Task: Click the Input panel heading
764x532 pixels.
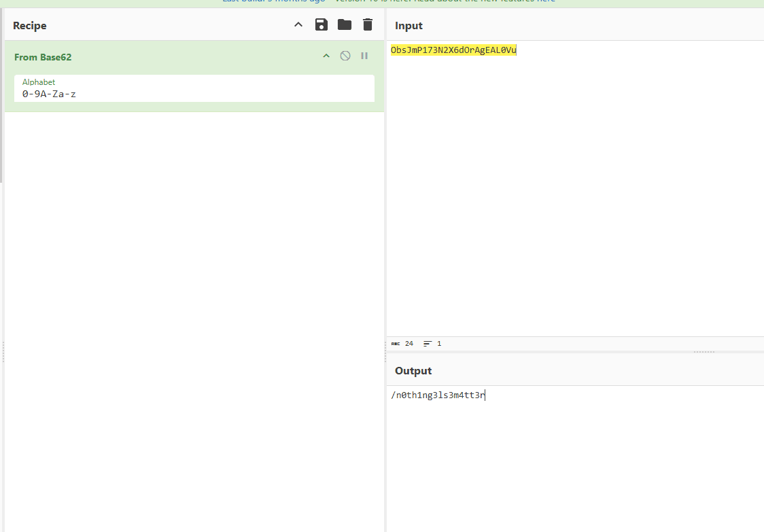Action: click(409, 26)
